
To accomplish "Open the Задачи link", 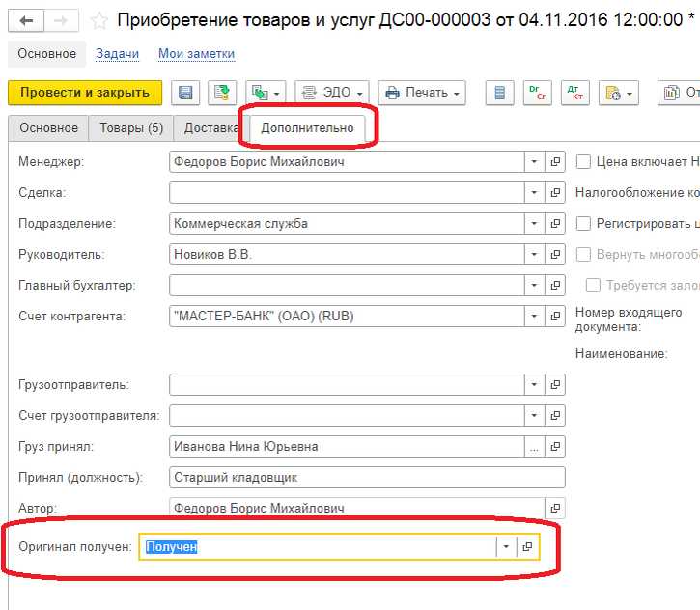I will pos(118,53).
